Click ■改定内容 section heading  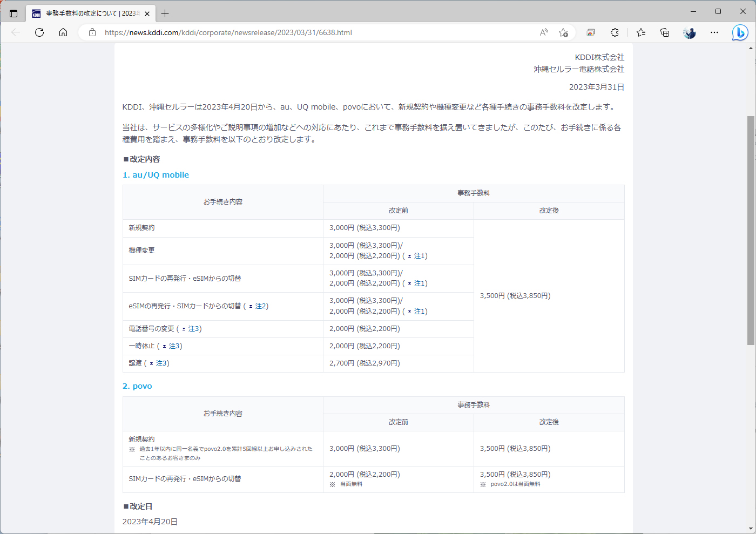tap(141, 159)
